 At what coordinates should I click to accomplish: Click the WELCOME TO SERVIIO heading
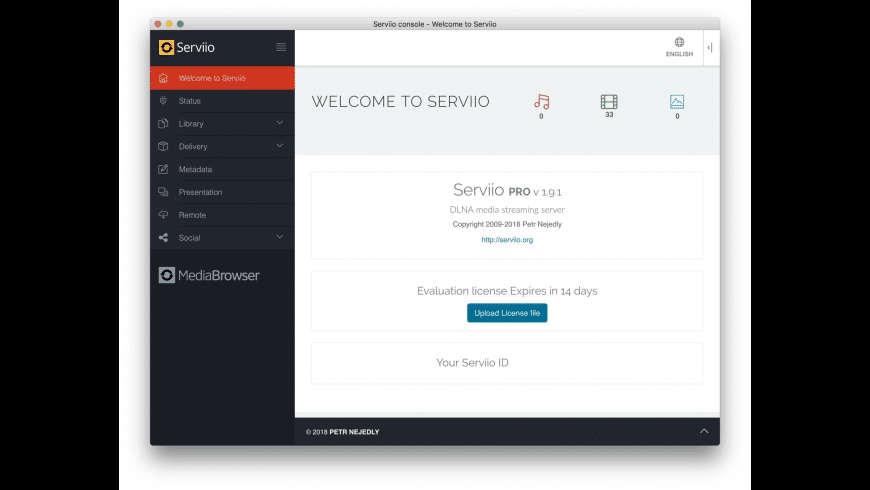click(401, 102)
